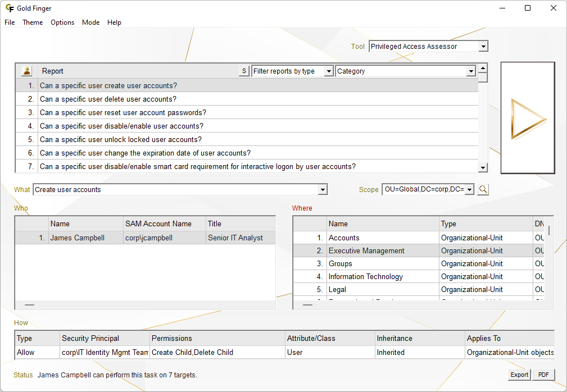Maximize the Gold Finger window
This screenshot has height=392, width=567.
pyautogui.click(x=528, y=8)
